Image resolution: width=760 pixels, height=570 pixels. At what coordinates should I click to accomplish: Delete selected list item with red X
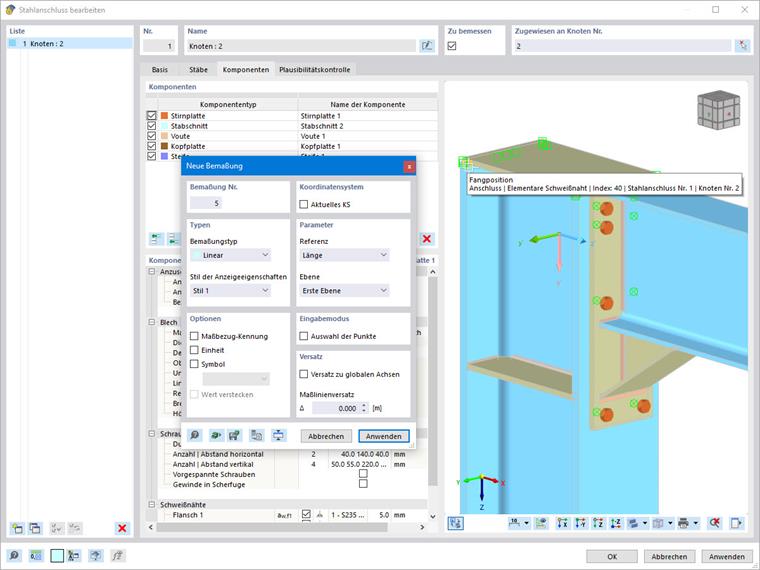coord(122,528)
